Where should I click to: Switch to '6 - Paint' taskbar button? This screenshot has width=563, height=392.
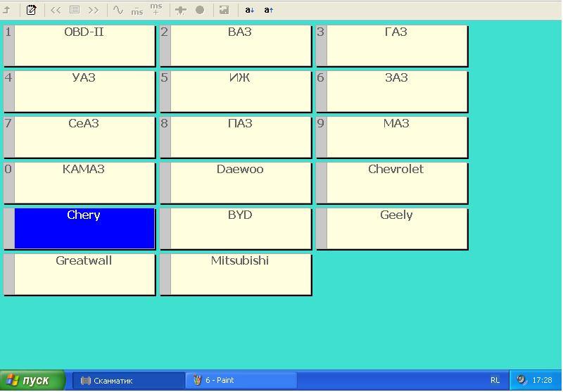(x=241, y=381)
